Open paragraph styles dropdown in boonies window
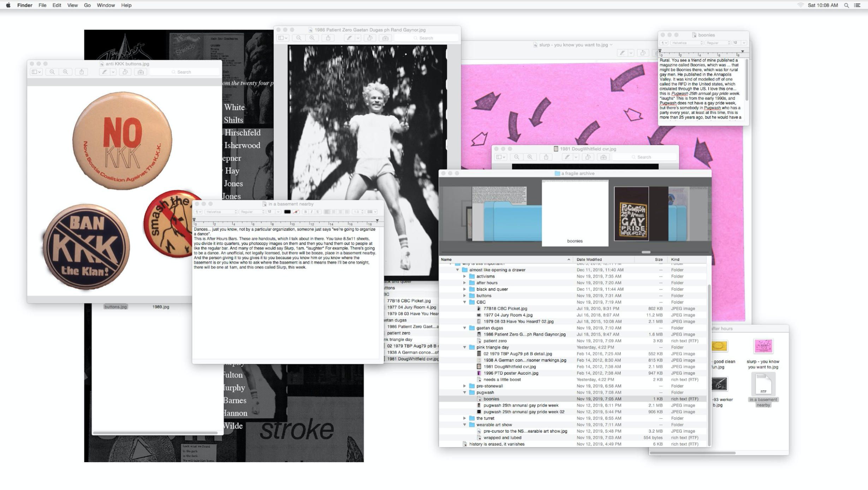The image size is (868, 490). (664, 43)
